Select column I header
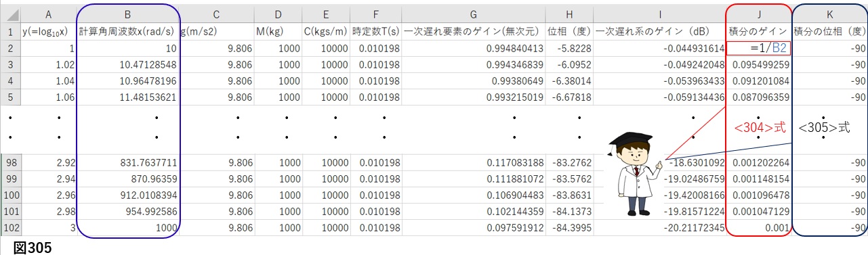This screenshot has height=255, width=868. click(x=660, y=14)
